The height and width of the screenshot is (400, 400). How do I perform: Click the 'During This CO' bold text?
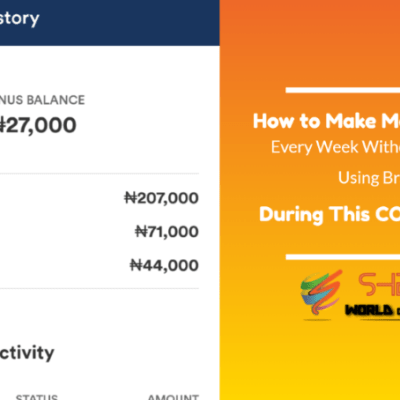pyautogui.click(x=329, y=214)
